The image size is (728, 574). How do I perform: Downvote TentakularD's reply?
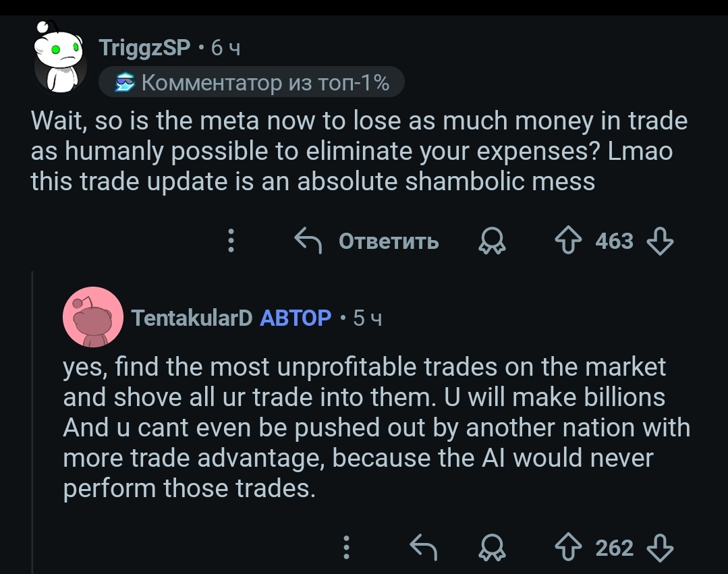(660, 547)
